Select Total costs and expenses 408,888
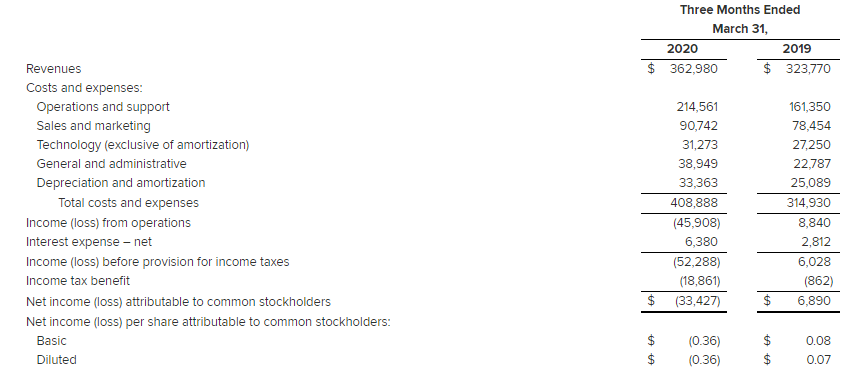 [694, 203]
